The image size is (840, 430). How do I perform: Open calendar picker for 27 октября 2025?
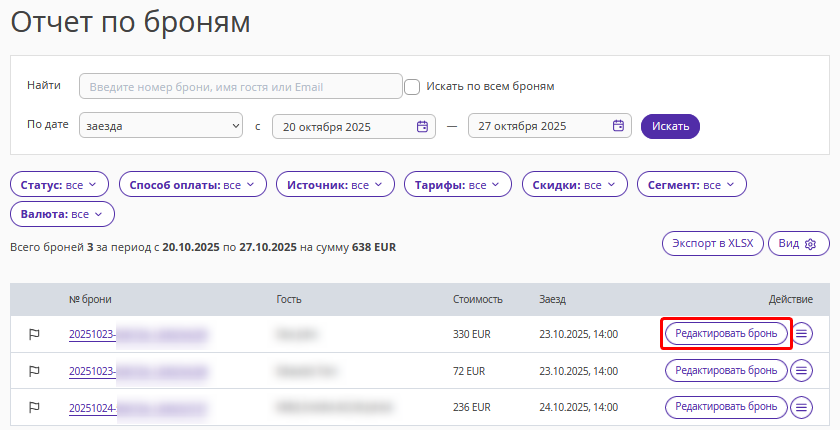coord(618,126)
